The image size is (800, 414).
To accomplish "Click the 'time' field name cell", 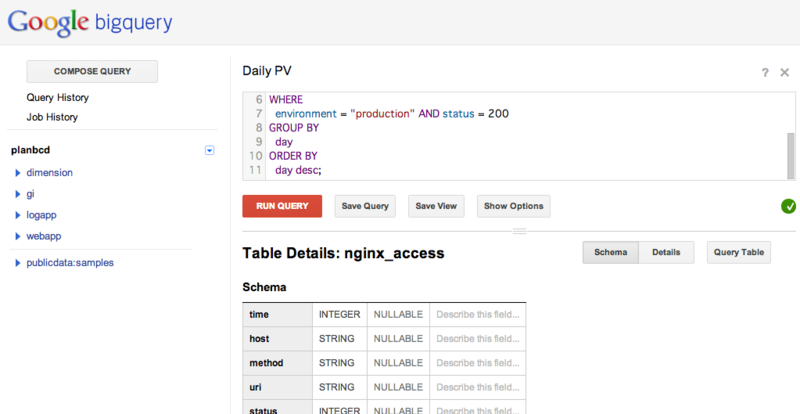I will [x=278, y=314].
